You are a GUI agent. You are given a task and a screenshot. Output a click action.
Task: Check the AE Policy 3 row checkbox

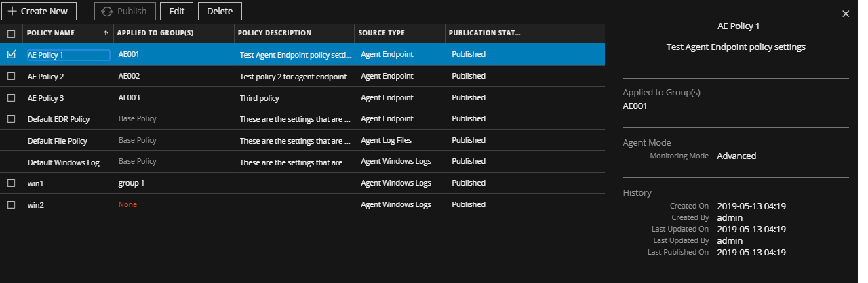pyautogui.click(x=11, y=97)
